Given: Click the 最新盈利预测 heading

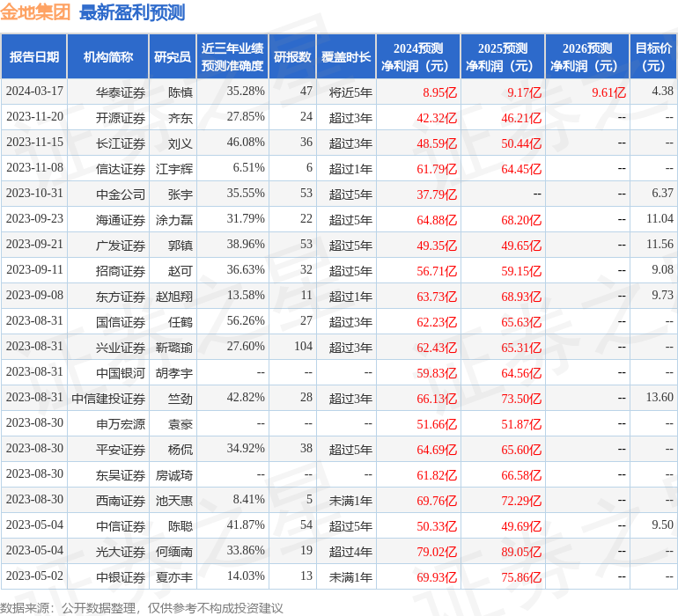Looking at the screenshot, I should tap(132, 12).
